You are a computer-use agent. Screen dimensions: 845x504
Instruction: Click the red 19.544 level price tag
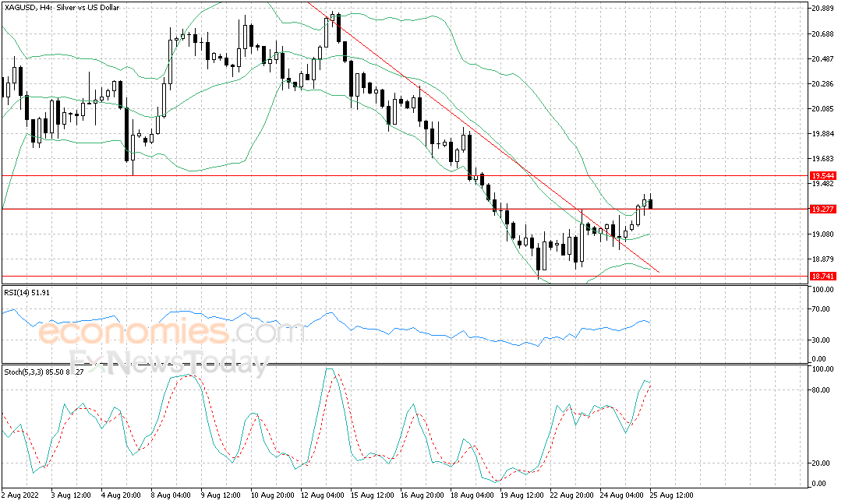[823, 176]
